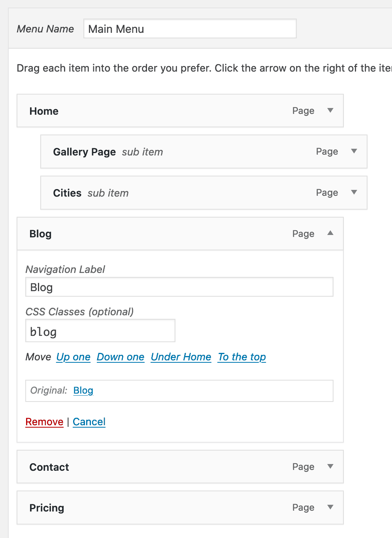Collapse the Blog item settings panel

(330, 233)
